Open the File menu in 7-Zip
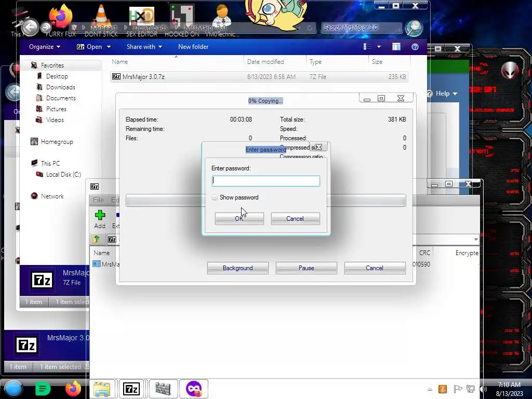The height and width of the screenshot is (399, 532). pos(98,200)
